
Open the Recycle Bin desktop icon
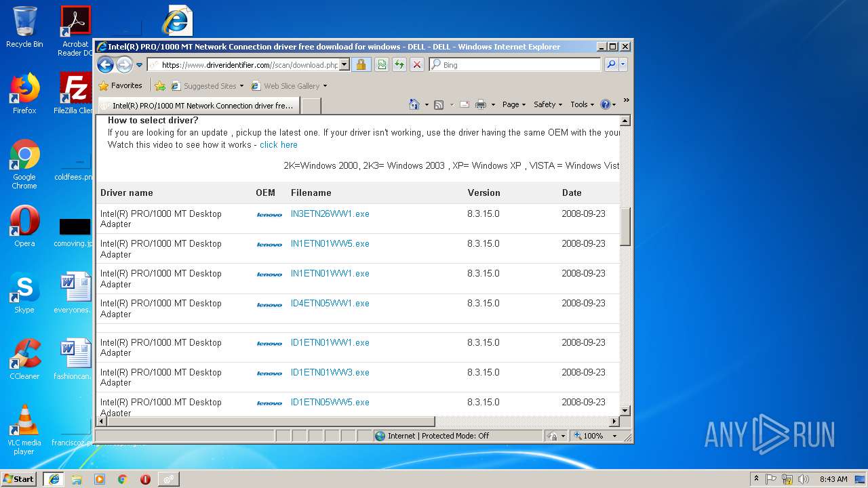tap(24, 27)
